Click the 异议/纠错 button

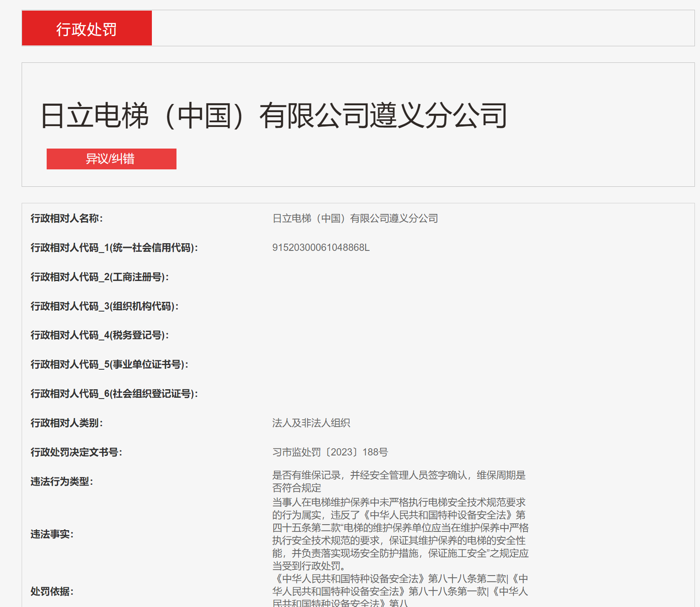click(111, 159)
